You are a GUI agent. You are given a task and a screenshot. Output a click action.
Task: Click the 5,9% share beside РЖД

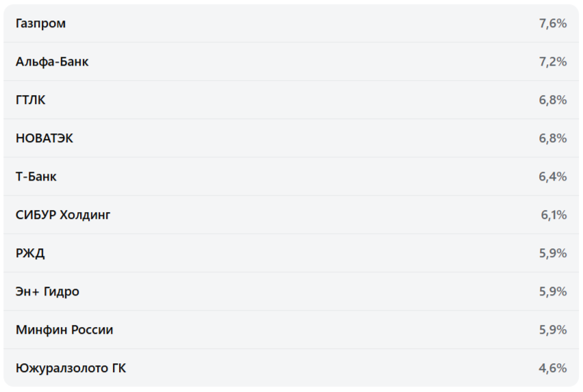[x=552, y=253]
